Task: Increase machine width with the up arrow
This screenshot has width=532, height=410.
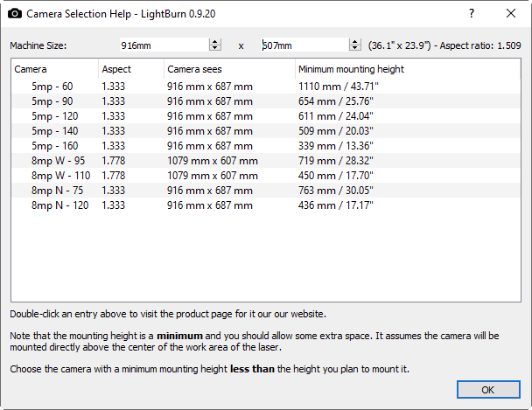Action: pos(215,42)
